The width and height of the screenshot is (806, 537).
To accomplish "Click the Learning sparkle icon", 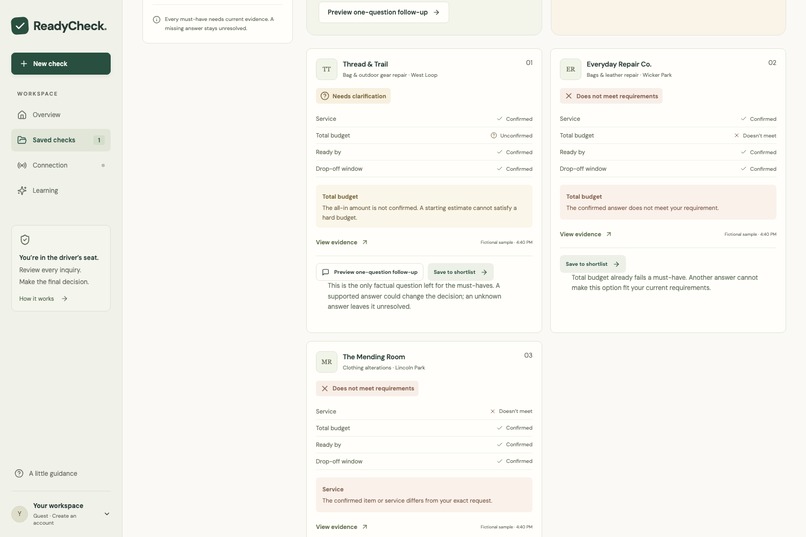I will pos(22,190).
